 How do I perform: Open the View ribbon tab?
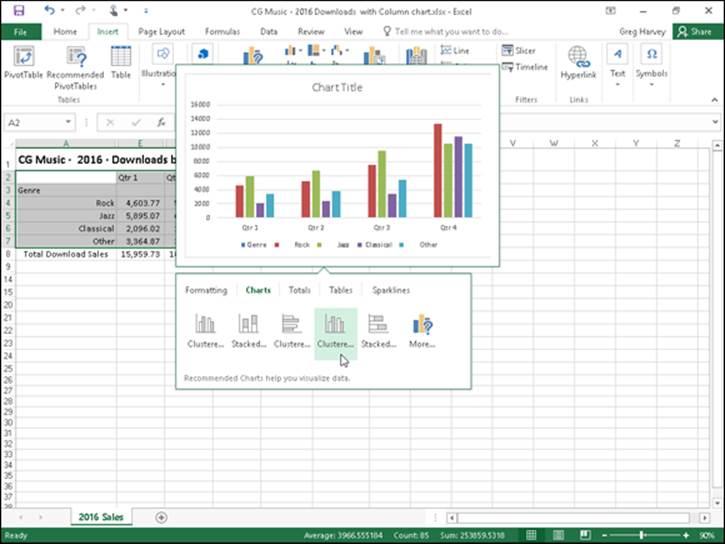point(353,31)
